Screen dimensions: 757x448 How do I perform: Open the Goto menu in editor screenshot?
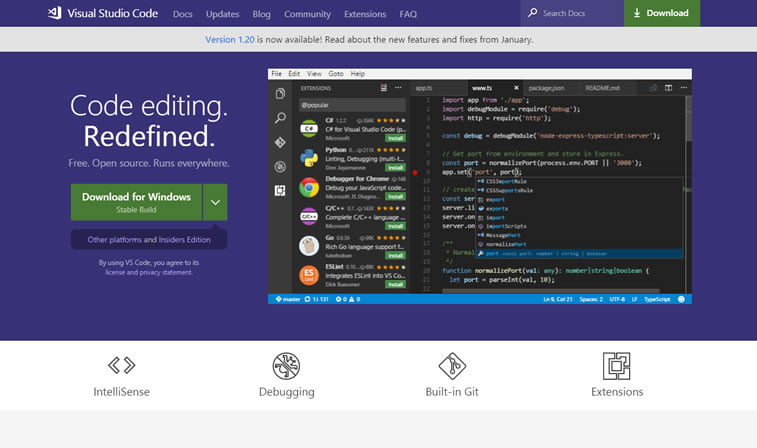[x=336, y=74]
